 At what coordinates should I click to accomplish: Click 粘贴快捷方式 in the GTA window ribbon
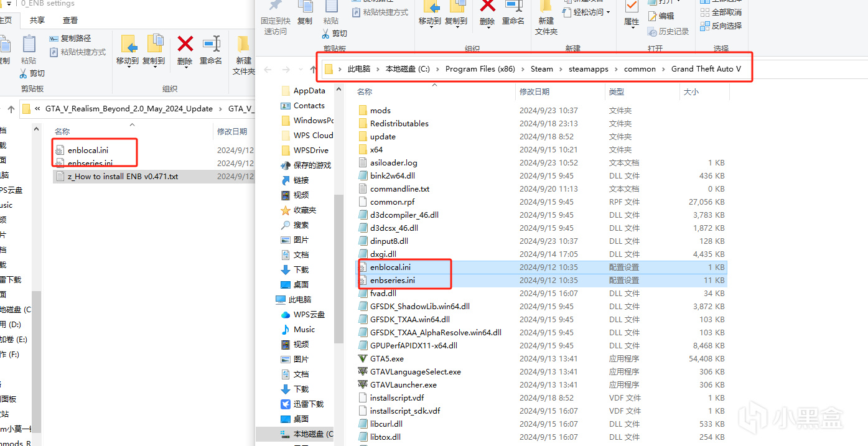[380, 12]
